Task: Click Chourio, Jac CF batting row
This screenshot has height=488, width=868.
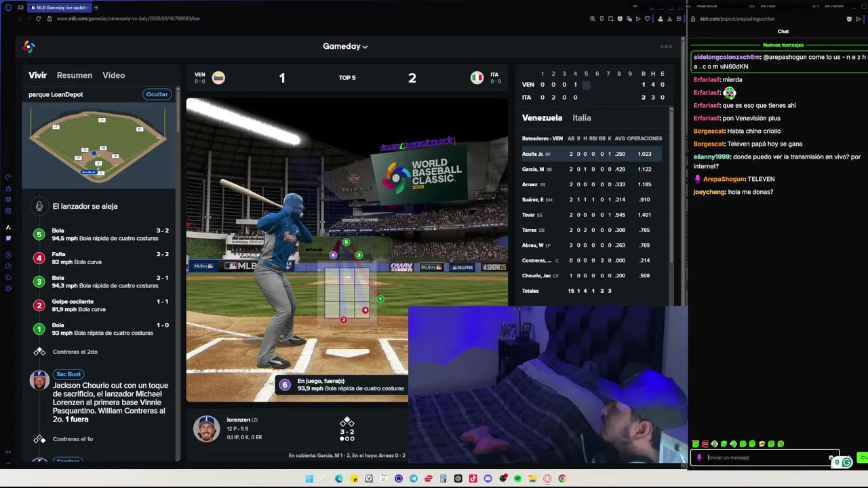Action: (x=591, y=276)
